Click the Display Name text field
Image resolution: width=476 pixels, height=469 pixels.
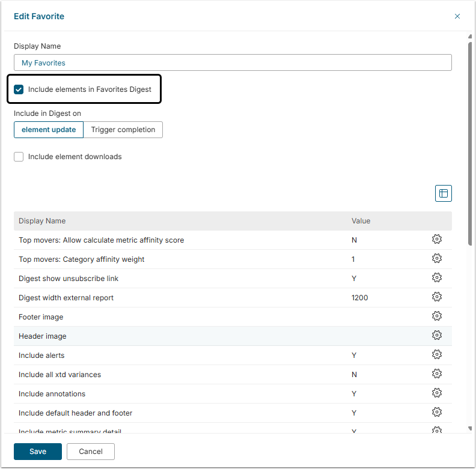233,62
